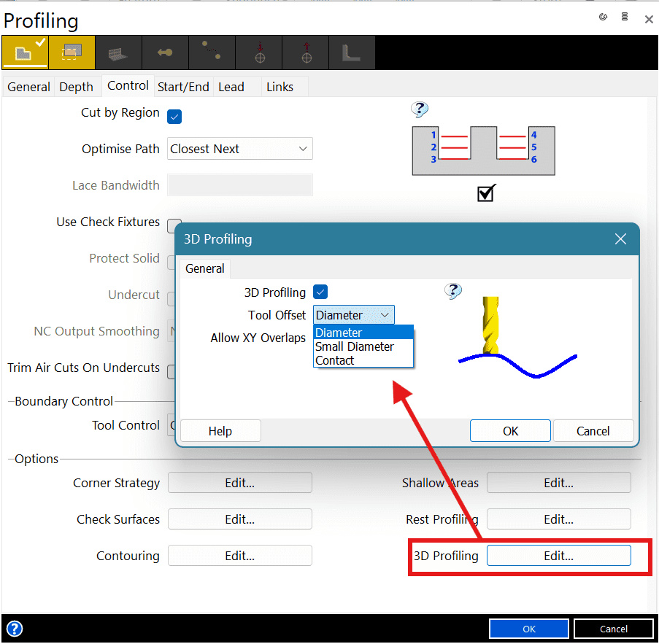This screenshot has height=644, width=659.
Task: Choose Small Diameter from Tool Offset list
Action: click(355, 346)
